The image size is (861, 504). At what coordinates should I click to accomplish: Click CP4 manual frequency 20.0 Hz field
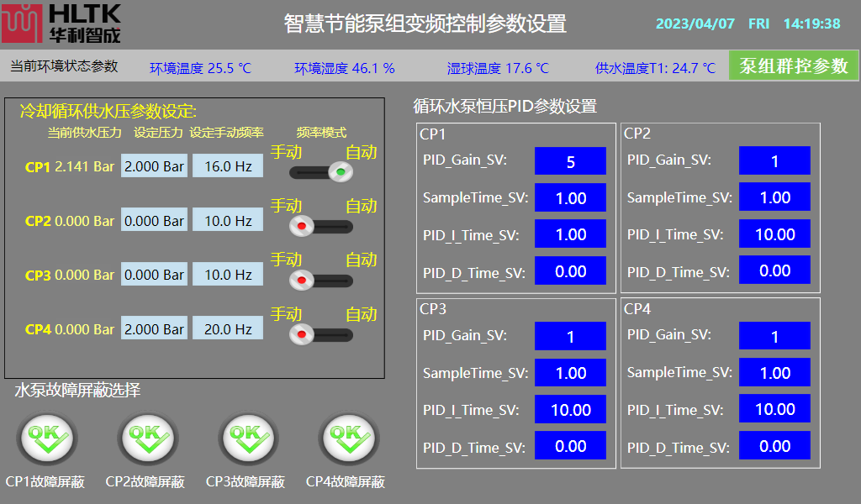pos(228,329)
